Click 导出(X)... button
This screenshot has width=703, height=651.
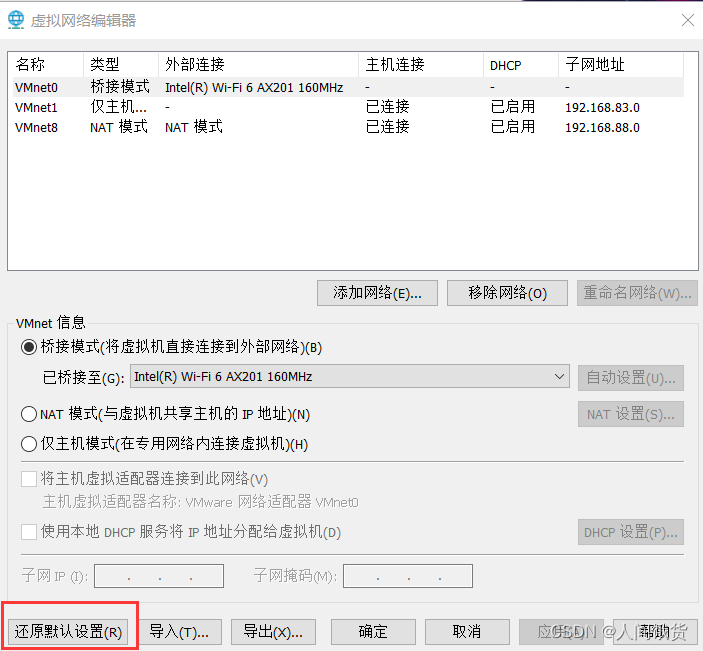tap(273, 632)
